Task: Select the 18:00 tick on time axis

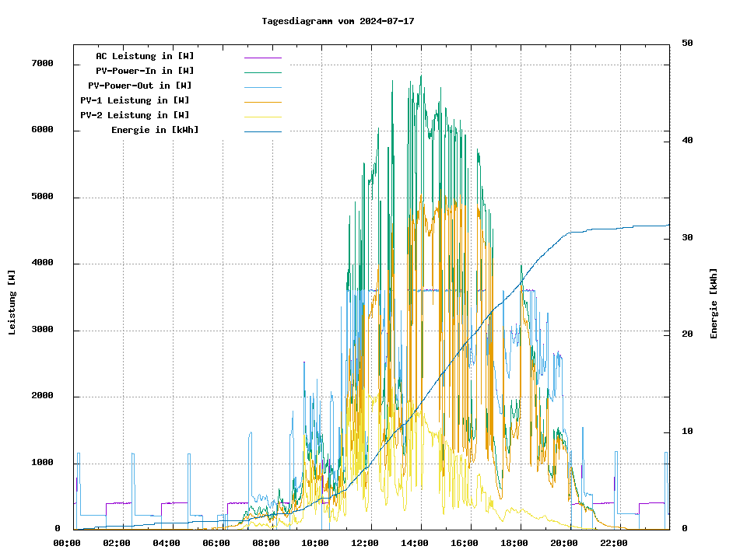Action: (x=514, y=543)
